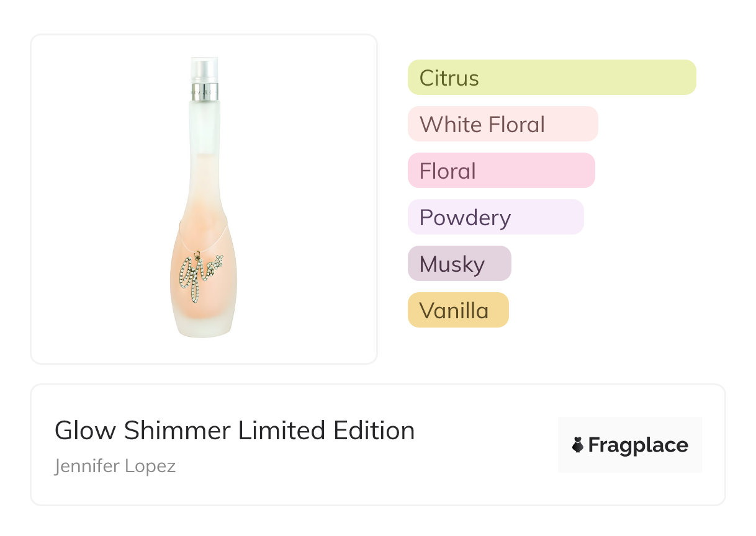The height and width of the screenshot is (536, 756).
Task: Open the Jennifer Lopez brand name
Action: pyautogui.click(x=115, y=466)
